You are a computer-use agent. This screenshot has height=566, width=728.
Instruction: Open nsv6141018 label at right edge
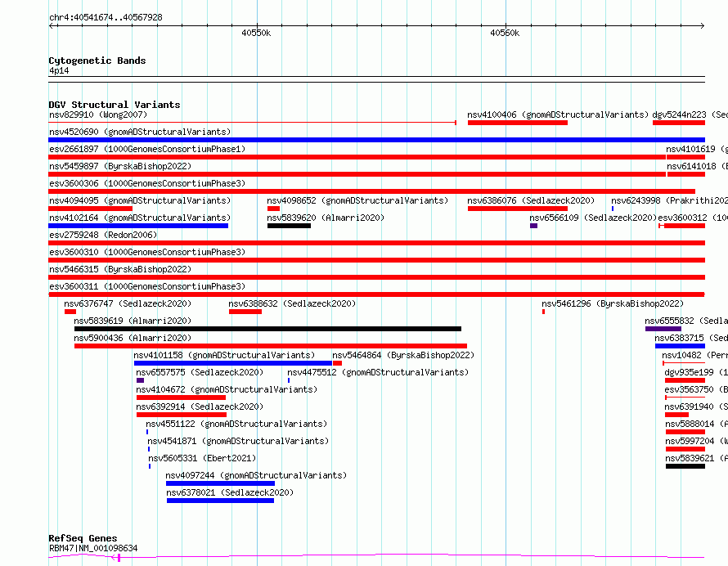[697, 166]
